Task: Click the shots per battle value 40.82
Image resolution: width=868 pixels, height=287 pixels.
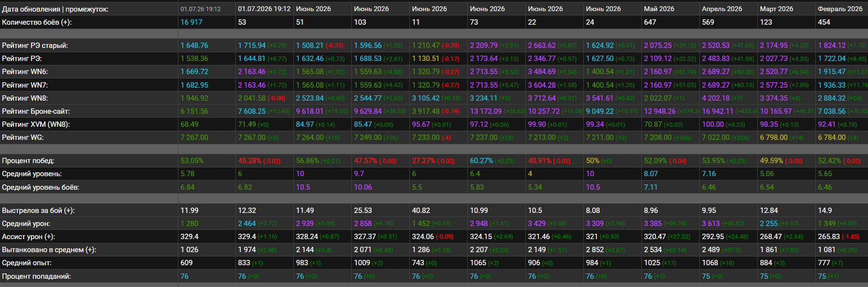Action: (421, 210)
